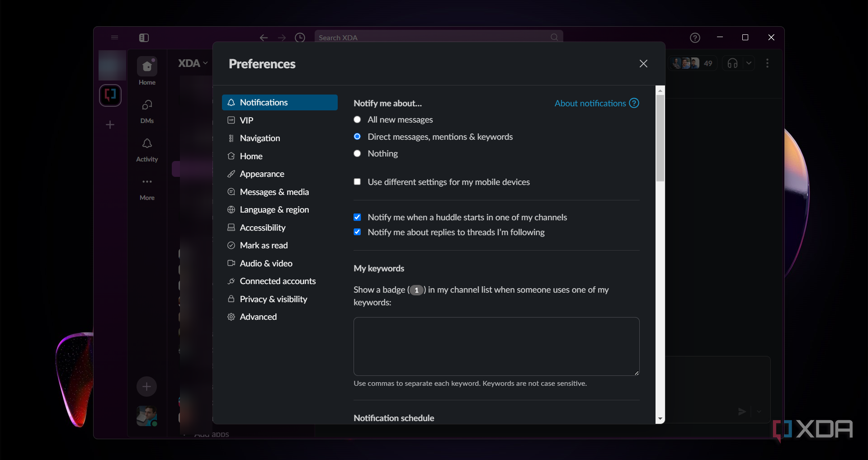
Task: Click the plug icon beside Connected accounts
Action: click(231, 281)
